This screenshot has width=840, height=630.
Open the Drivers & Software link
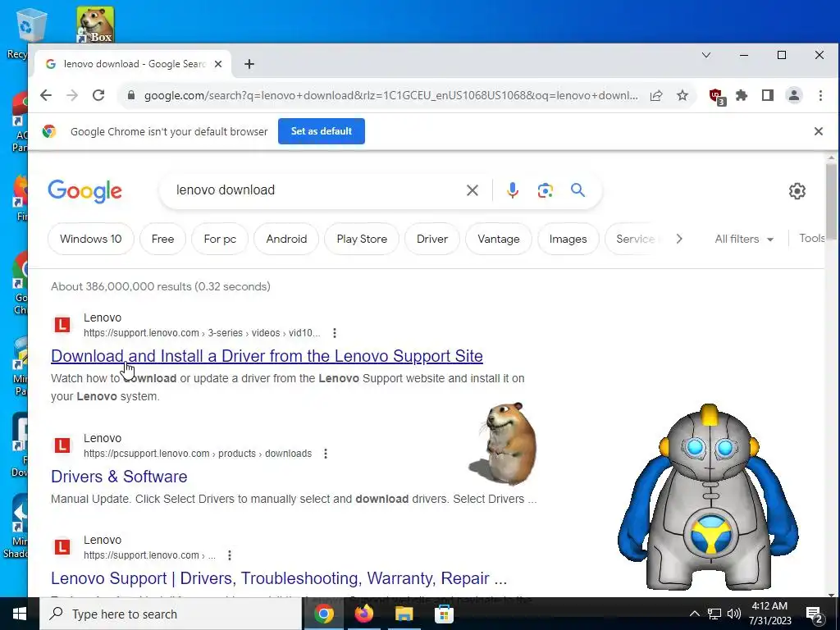[119, 477]
